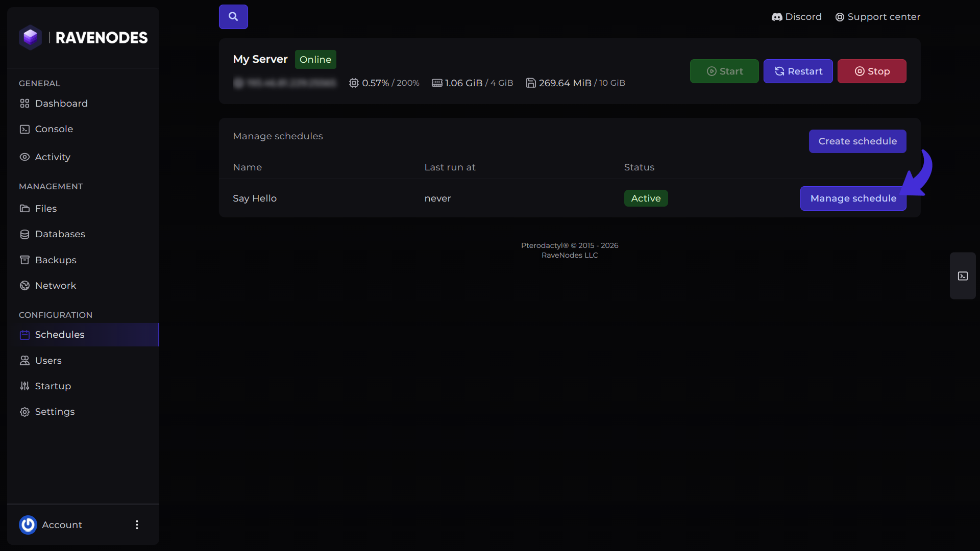Open the Discord link

pyautogui.click(x=796, y=17)
